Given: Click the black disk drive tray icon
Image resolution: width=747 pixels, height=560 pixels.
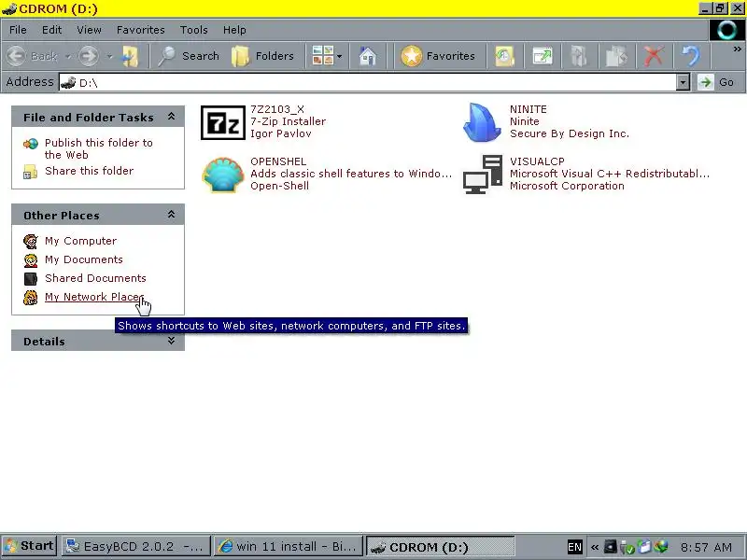Looking at the screenshot, I should (x=611, y=547).
